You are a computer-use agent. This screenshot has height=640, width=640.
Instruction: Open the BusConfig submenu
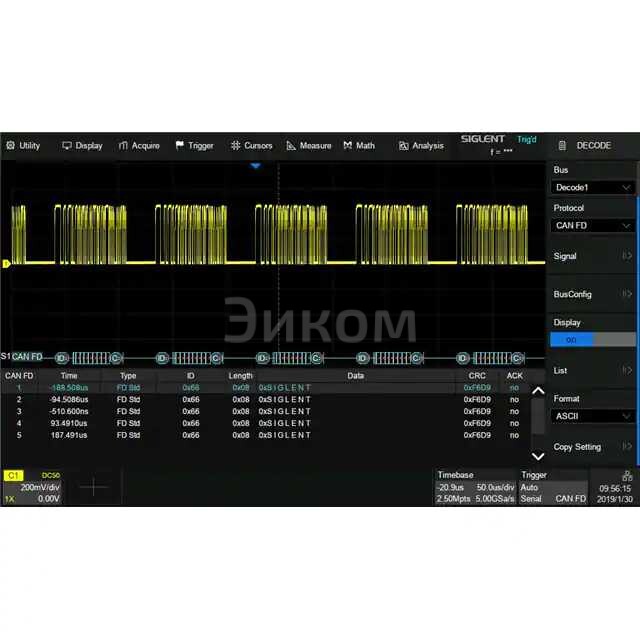[x=594, y=295]
